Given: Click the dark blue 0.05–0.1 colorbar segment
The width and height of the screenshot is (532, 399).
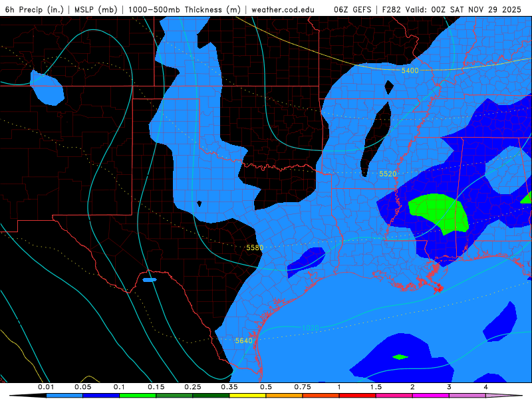Looking at the screenshot, I should pyautogui.click(x=101, y=396).
